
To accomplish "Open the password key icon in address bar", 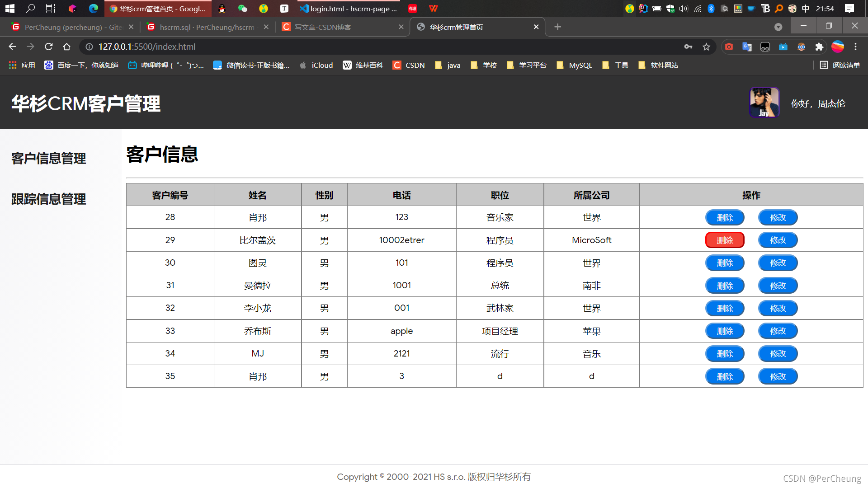I will click(x=688, y=47).
